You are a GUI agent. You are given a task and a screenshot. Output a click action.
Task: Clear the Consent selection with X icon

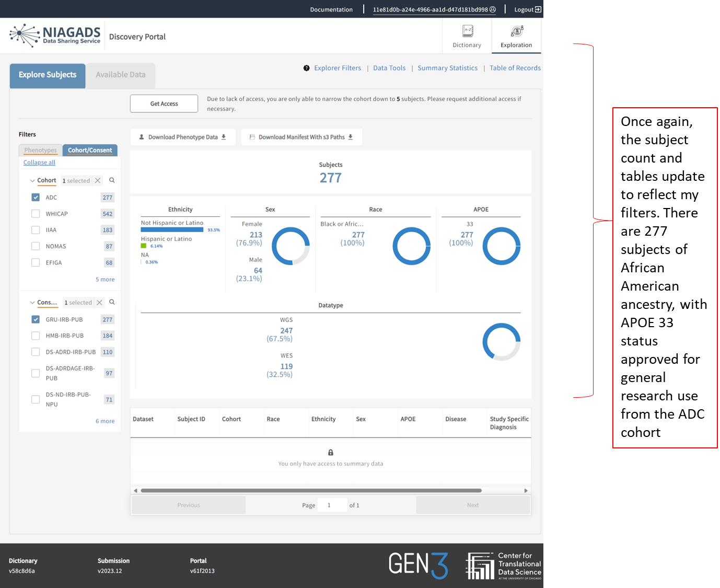pos(100,303)
